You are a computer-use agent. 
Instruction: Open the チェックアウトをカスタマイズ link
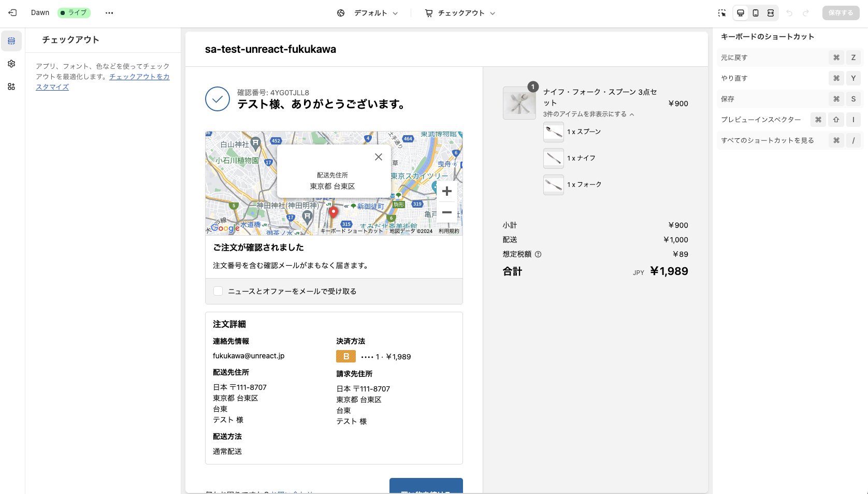[139, 76]
